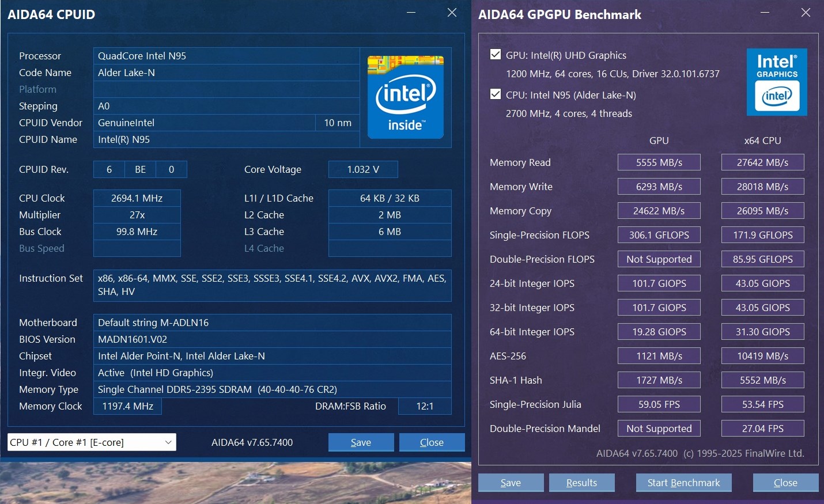
Task: Uncheck the GPU: Intel(R) UHD Graphics checkbox
Action: tap(495, 54)
